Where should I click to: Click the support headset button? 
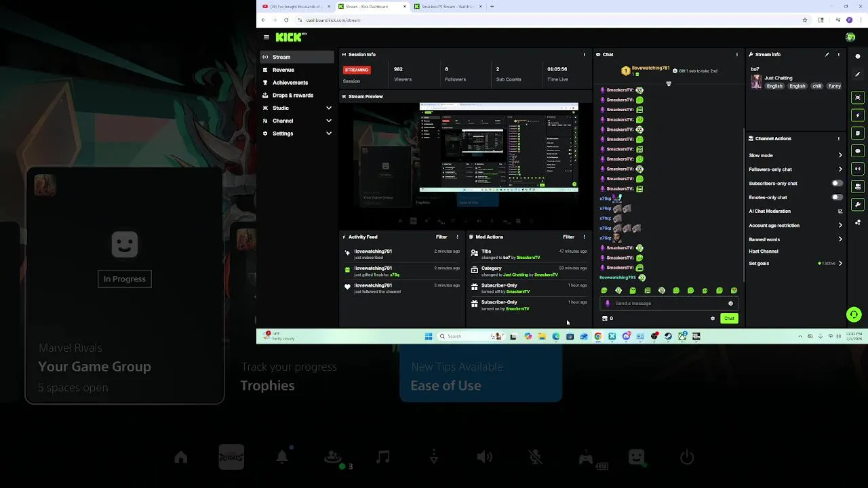pos(854,314)
